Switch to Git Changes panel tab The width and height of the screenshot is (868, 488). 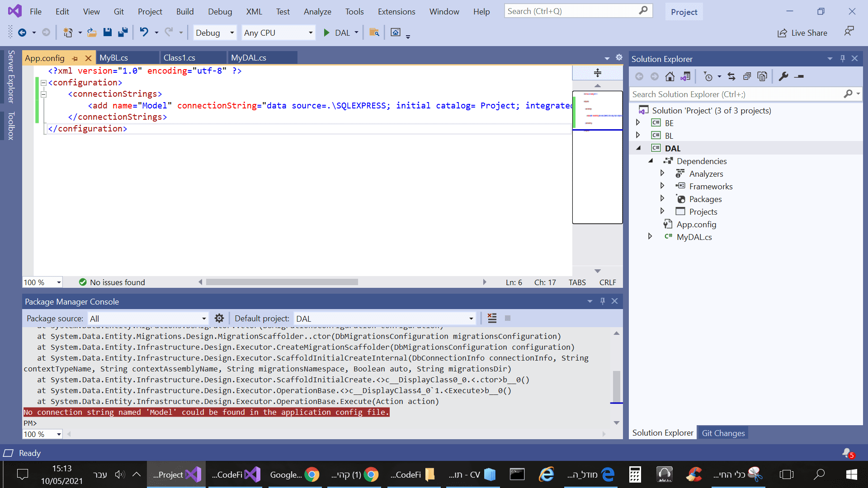tap(723, 433)
